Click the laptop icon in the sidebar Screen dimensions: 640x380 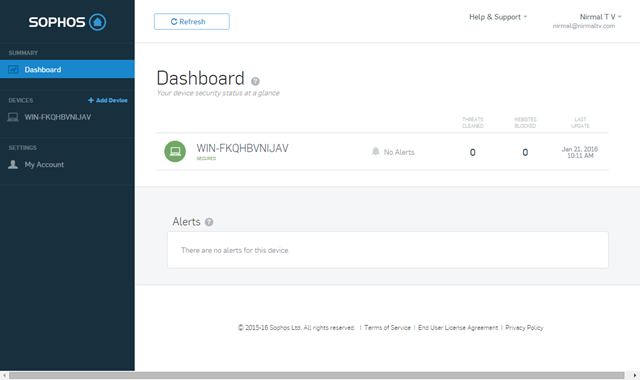point(13,118)
